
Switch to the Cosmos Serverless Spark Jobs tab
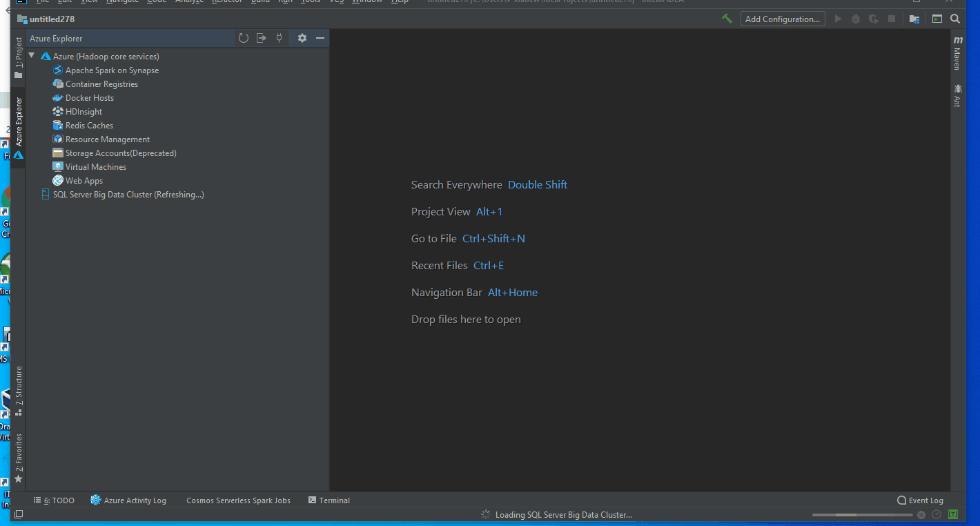238,500
